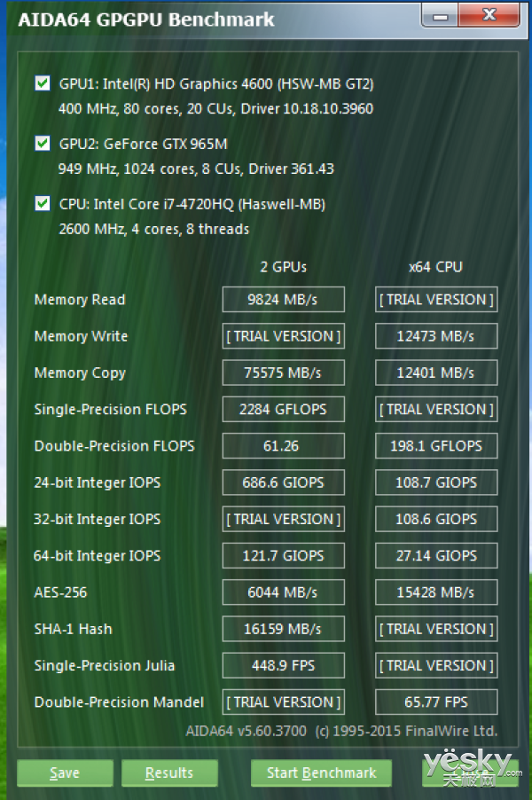
Task: Toggle the GPU2 GeForce GTX 965M checkbox
Action: click(x=42, y=144)
